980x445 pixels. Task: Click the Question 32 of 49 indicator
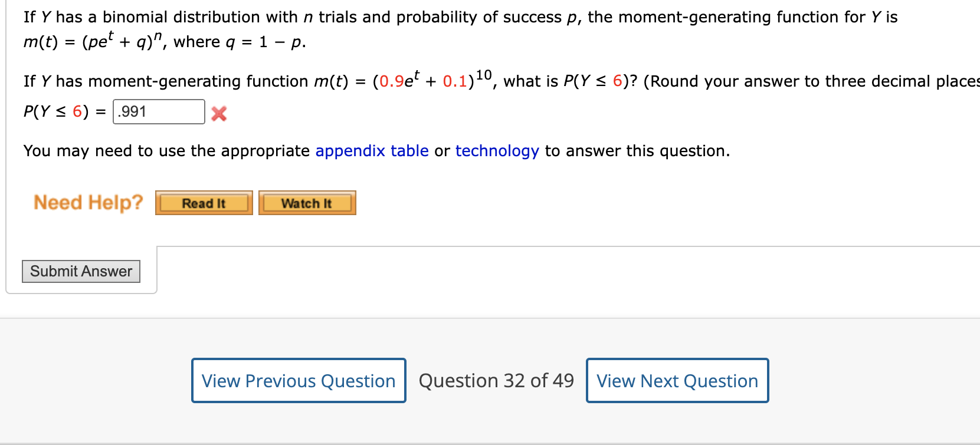496,381
